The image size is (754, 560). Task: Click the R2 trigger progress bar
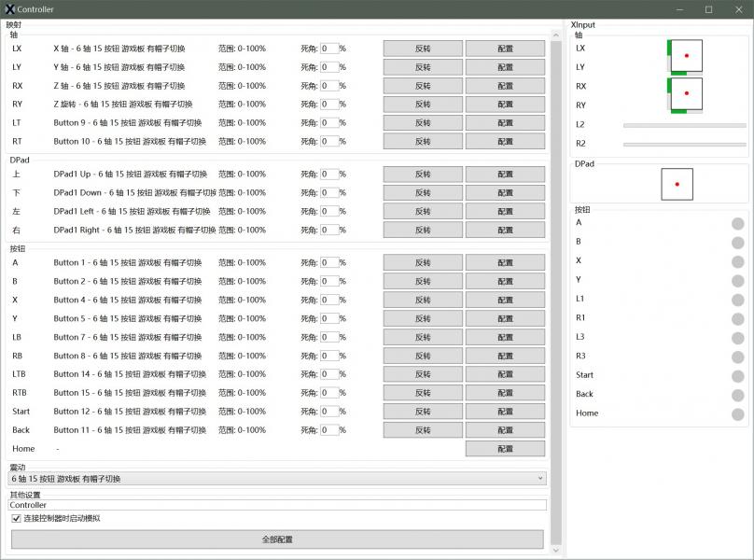point(684,144)
